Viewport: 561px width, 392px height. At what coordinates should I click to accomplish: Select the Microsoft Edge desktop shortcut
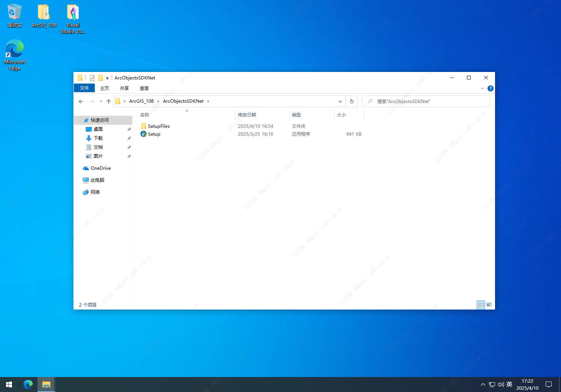pos(15,55)
